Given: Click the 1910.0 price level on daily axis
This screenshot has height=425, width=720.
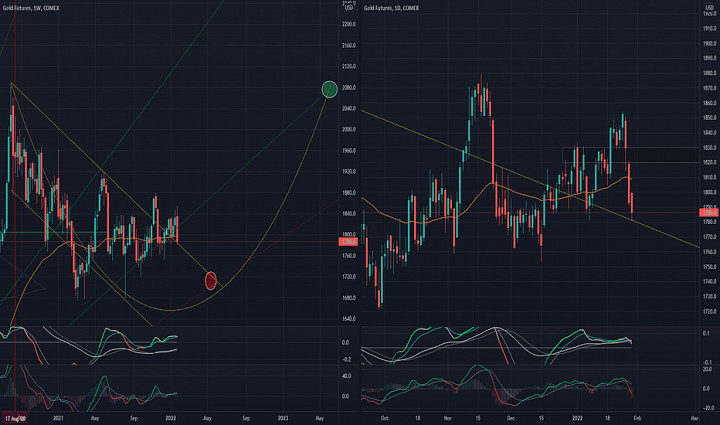Looking at the screenshot, I should click(709, 28).
